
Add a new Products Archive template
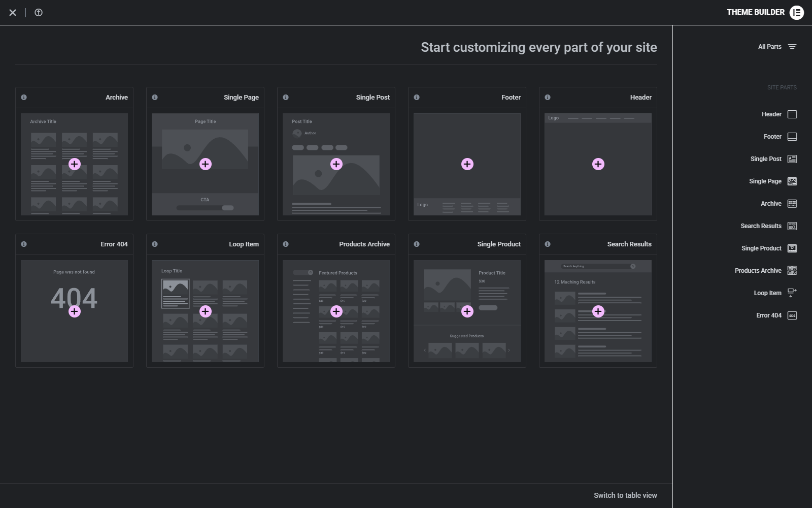(336, 311)
